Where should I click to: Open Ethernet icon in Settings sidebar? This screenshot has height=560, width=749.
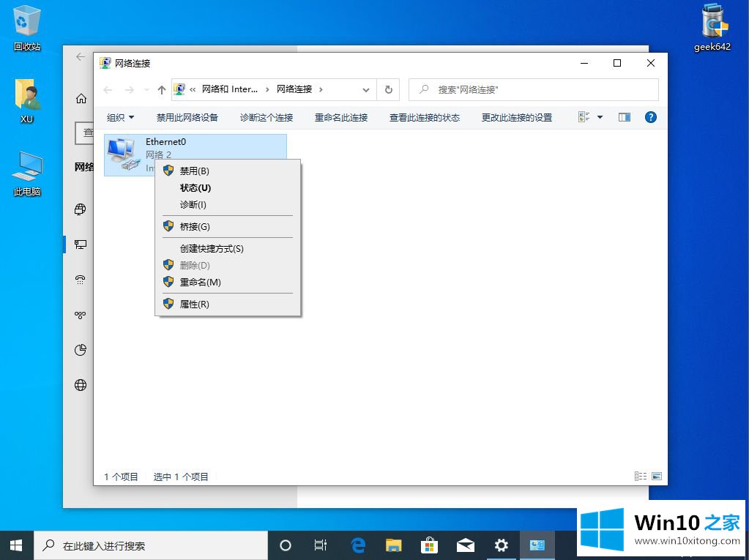[81, 244]
